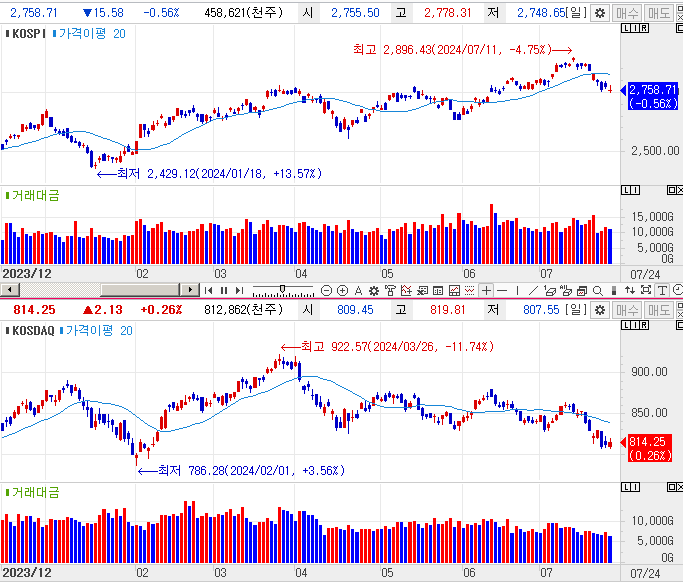Image resolution: width=683 pixels, height=582 pixels.
Task: Click KOSPI 가격이평 20 moving average label
Action: pyautogui.click(x=89, y=34)
